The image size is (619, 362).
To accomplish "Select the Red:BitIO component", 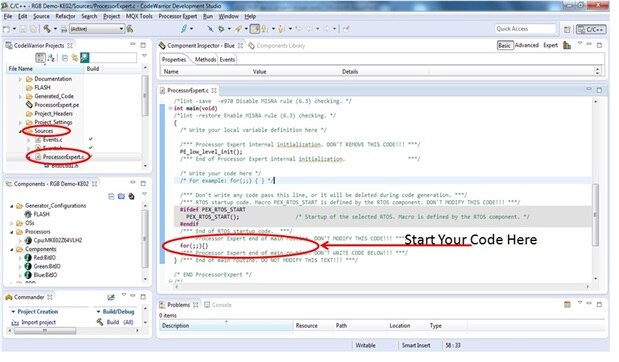I will click(40, 258).
